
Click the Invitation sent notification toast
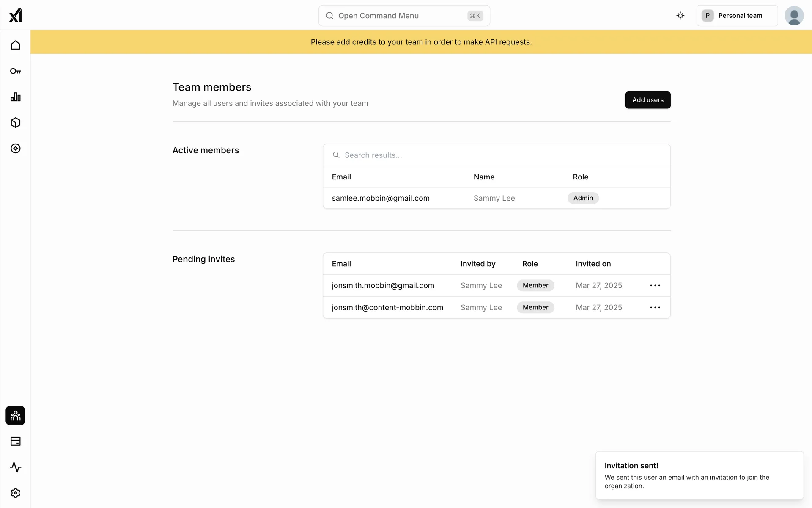(699, 475)
